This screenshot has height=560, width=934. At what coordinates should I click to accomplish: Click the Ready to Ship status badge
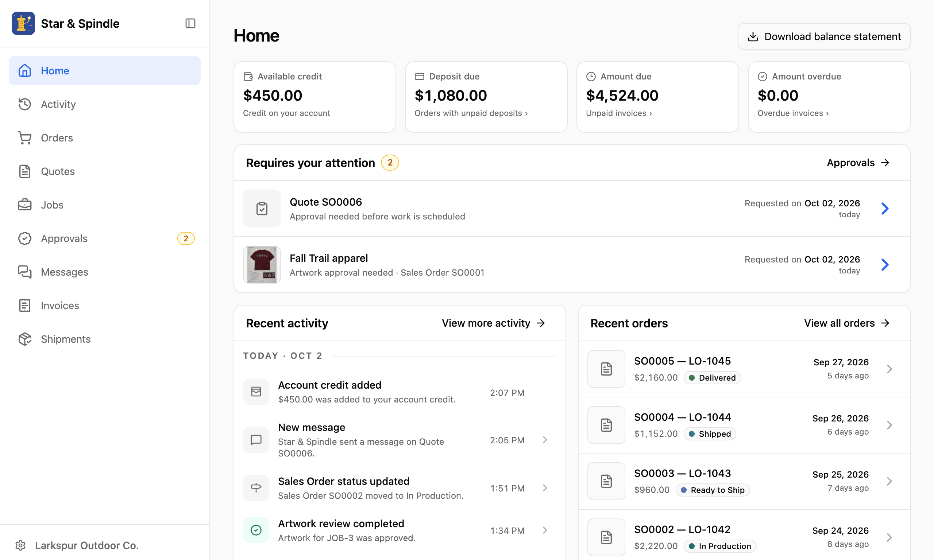tap(713, 490)
